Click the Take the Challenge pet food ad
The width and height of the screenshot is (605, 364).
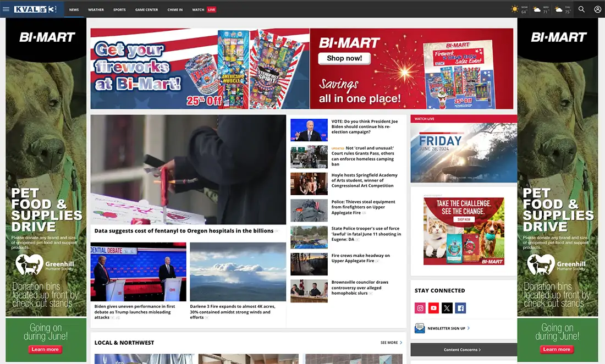(464, 231)
